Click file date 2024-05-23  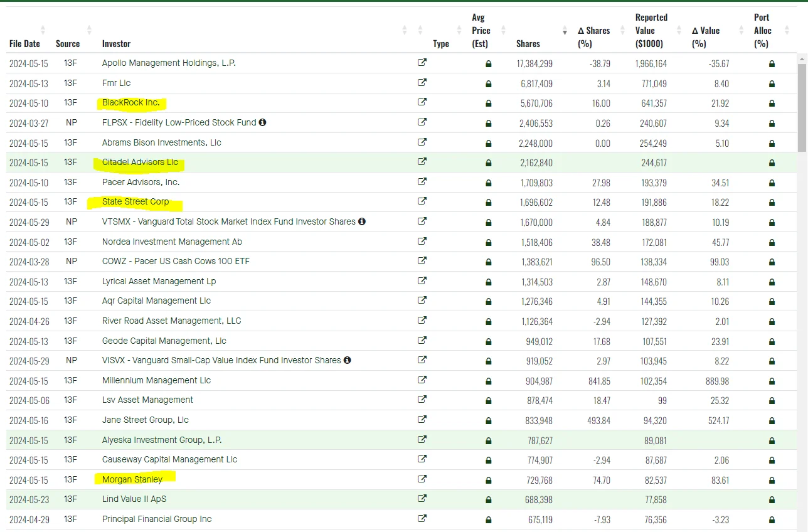[29, 499]
